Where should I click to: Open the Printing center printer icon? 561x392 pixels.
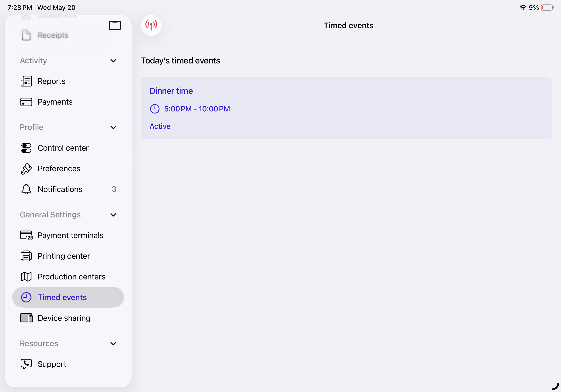(x=26, y=256)
